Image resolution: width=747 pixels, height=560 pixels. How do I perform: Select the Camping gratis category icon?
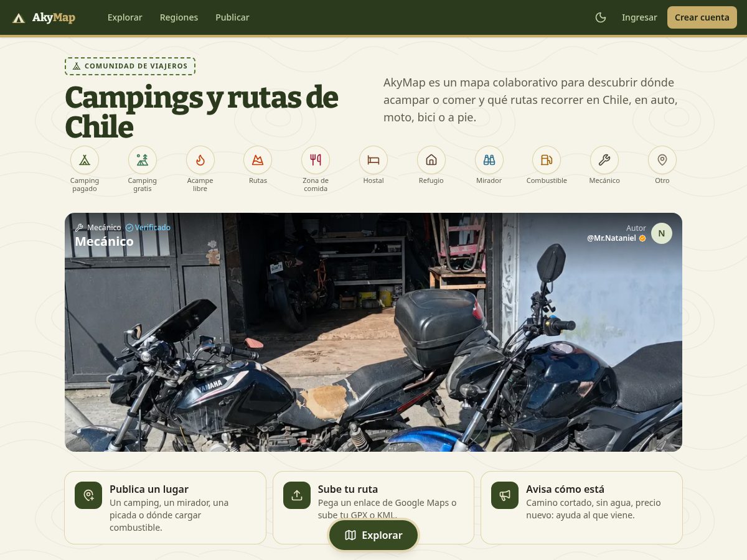coord(143,160)
